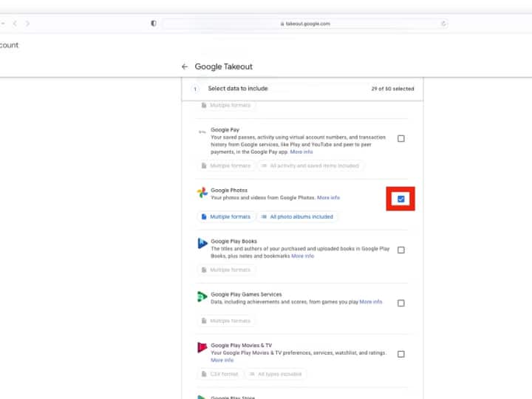Click the 'Google Takeout' page title

pos(224,66)
